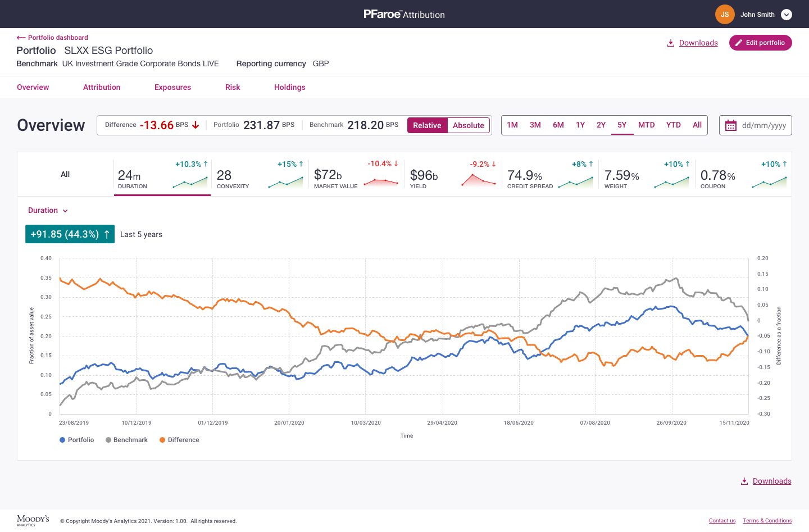
Task: Switch to the Attribution tab
Action: click(x=102, y=87)
